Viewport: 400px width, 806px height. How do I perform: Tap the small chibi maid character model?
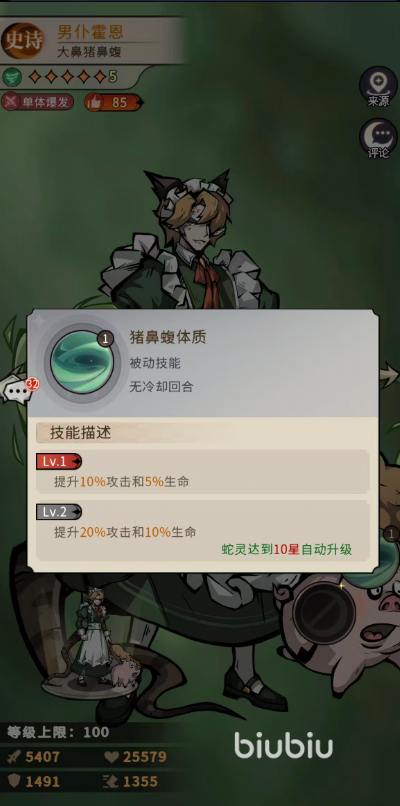pyautogui.click(x=95, y=639)
